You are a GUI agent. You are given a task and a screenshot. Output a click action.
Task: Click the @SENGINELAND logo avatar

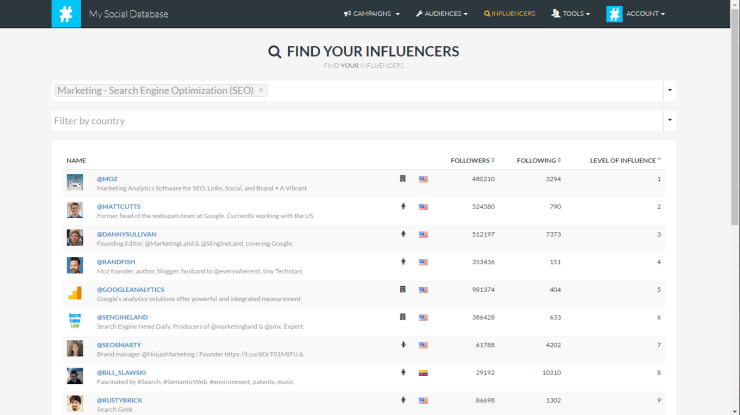[75, 321]
